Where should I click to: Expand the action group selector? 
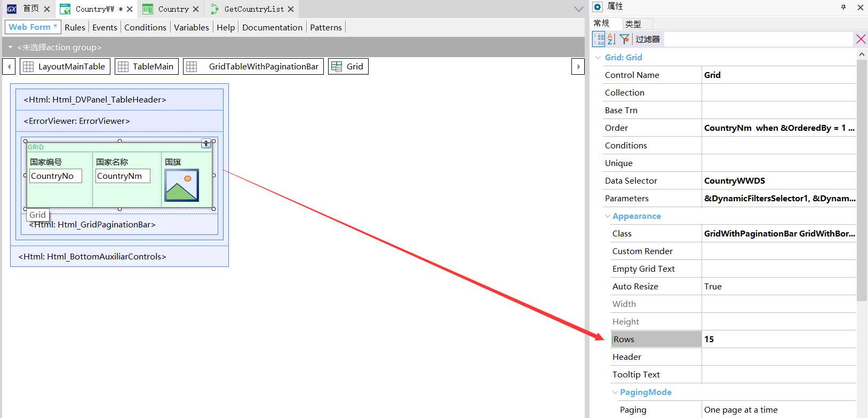pyautogui.click(x=10, y=47)
